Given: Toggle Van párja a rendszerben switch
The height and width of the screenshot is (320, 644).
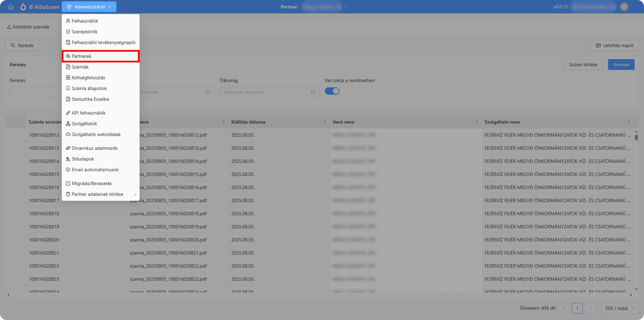Looking at the screenshot, I should pyautogui.click(x=332, y=91).
